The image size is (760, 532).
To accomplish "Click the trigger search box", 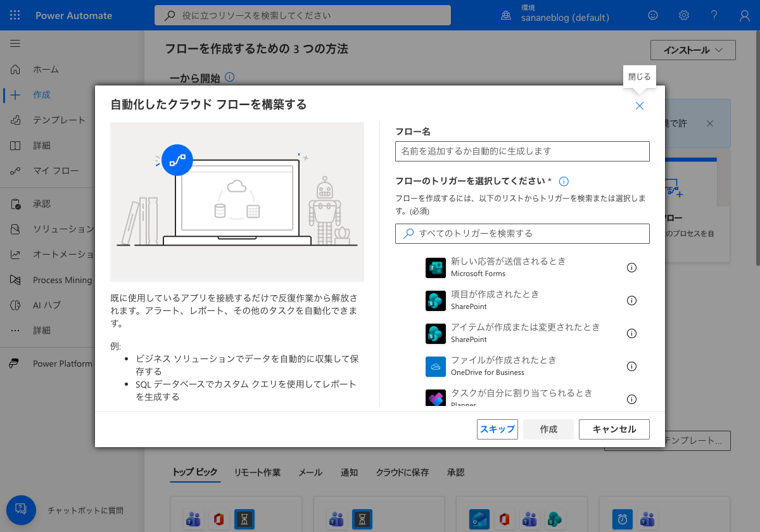I will (522, 234).
